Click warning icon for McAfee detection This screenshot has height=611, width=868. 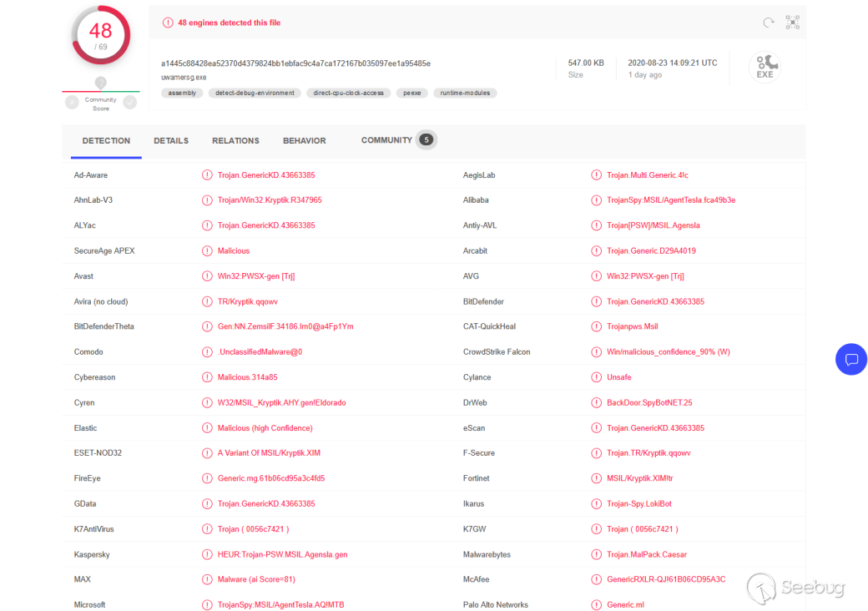tap(596, 579)
